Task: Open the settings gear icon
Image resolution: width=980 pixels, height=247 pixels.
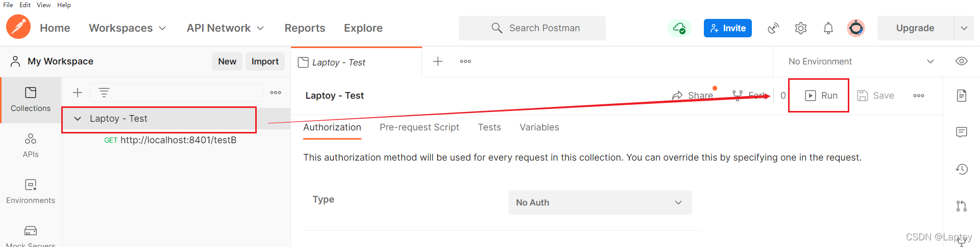Action: click(x=801, y=28)
